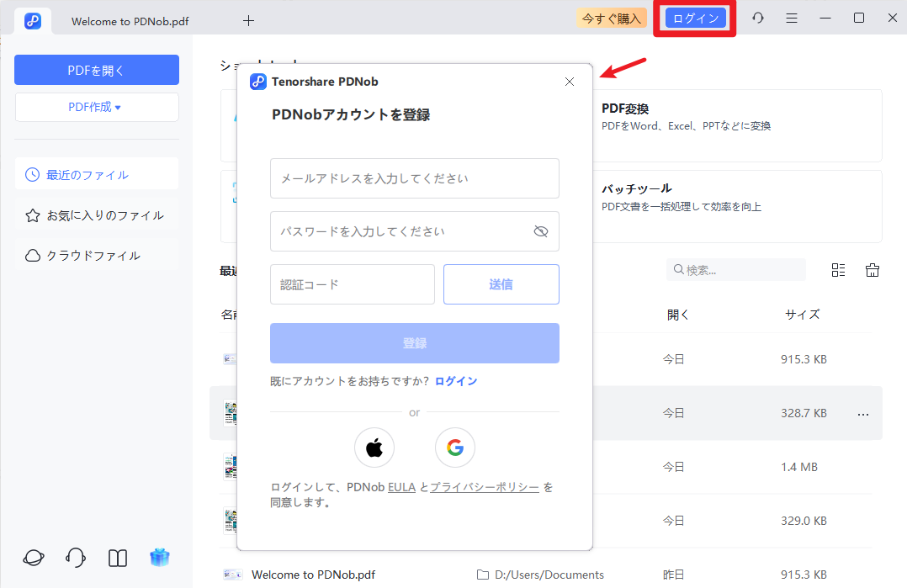This screenshot has height=588, width=907.
Task: Click the PDNob logo on the tab bar
Action: pos(33,19)
